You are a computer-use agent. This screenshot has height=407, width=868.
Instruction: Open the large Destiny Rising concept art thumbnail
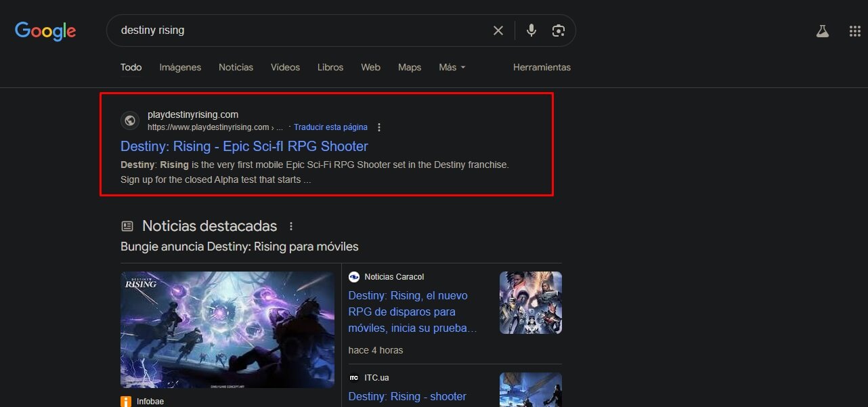point(227,330)
